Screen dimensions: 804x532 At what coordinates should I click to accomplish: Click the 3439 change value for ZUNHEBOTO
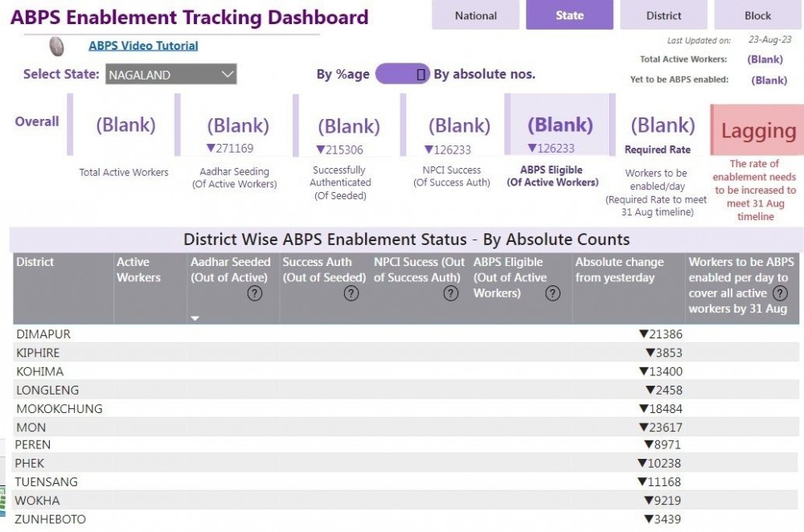click(x=662, y=518)
